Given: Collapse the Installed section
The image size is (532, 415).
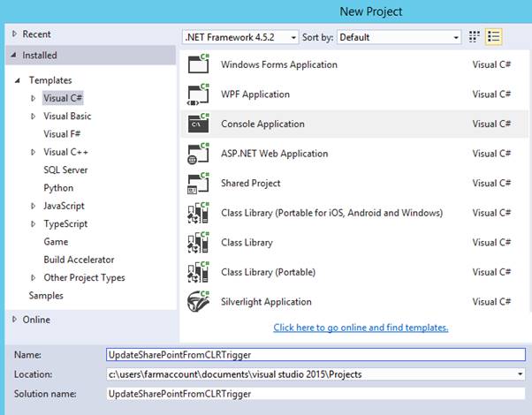Looking at the screenshot, I should 14,55.
